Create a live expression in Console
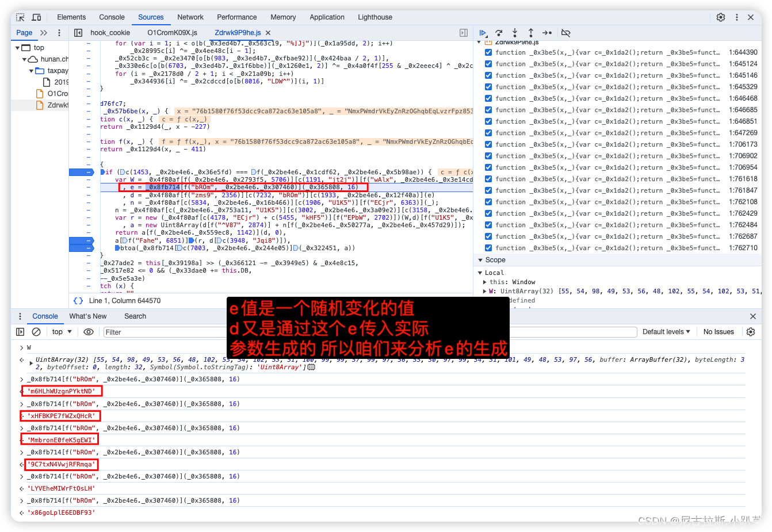Viewport: 772px width, 532px height. tap(87, 331)
